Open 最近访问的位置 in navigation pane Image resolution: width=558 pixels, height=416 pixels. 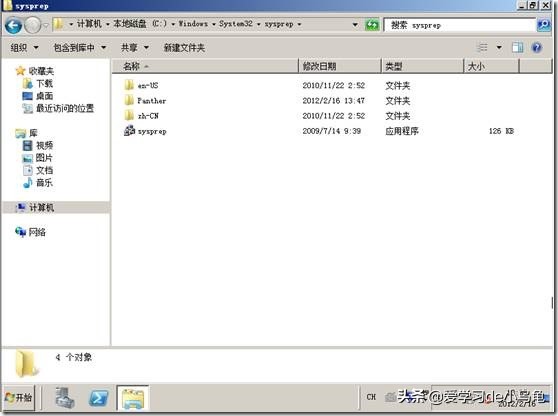click(65, 108)
